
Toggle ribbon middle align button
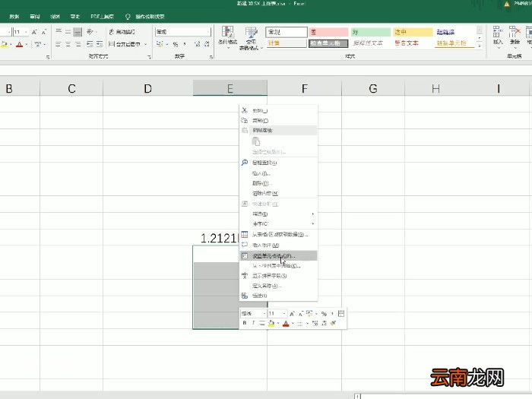point(68,32)
